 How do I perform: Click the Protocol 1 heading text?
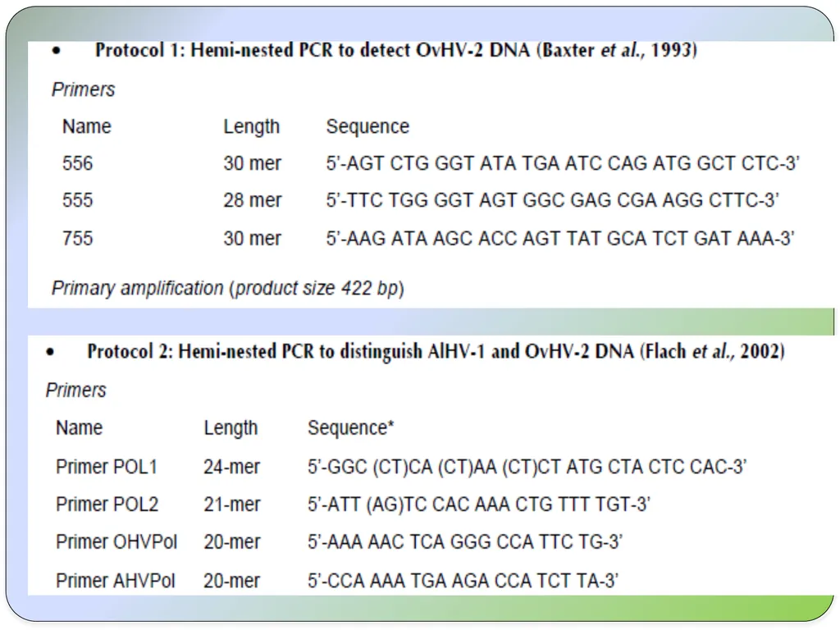[396, 50]
